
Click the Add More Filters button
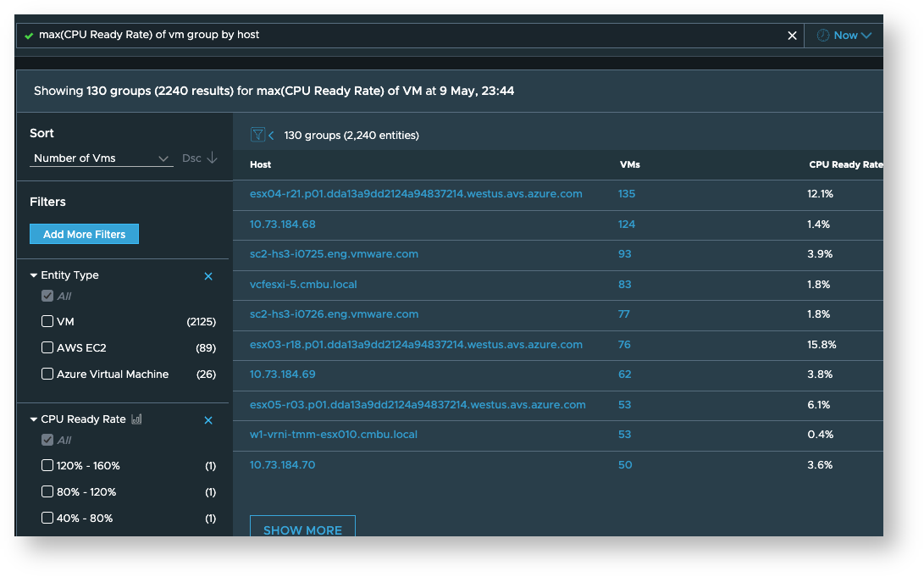coord(84,234)
